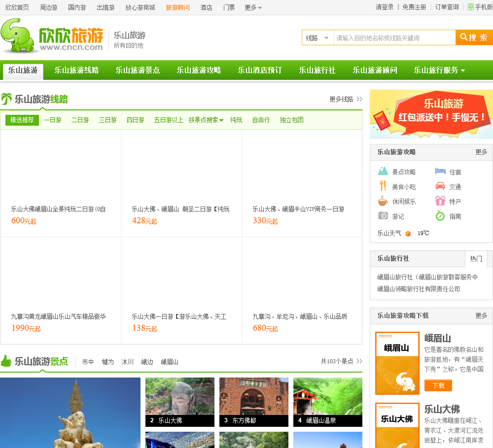Viewport: 493px width, 448px height.
Task: Click the search magnifier button
Action: (474, 38)
